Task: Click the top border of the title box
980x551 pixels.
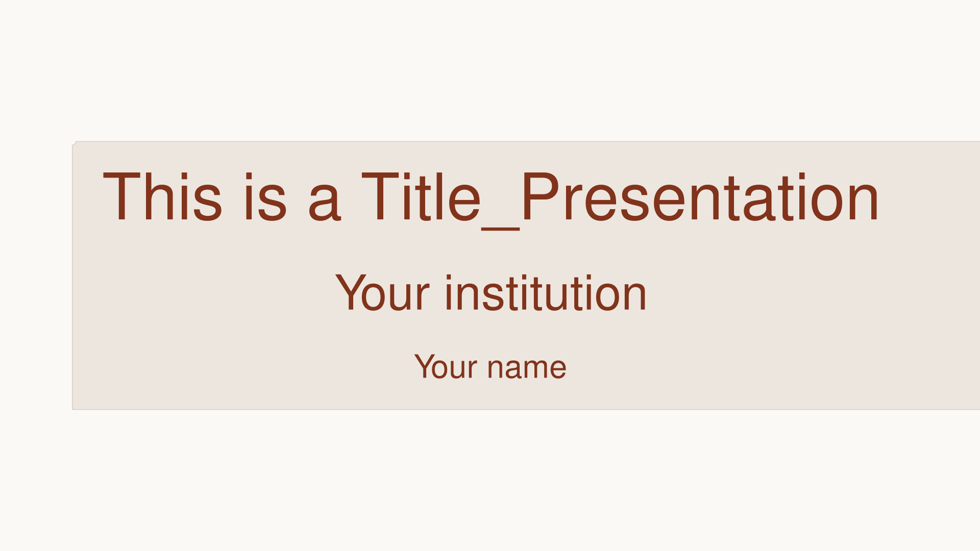Action: click(510, 142)
